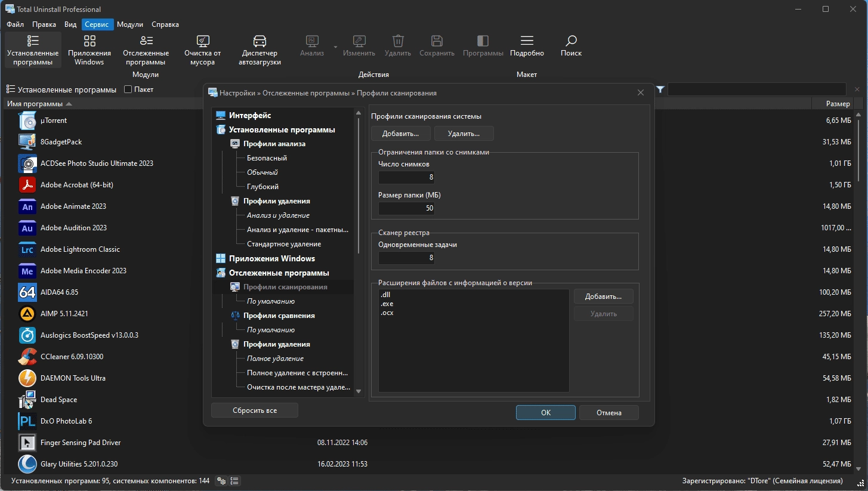The image size is (868, 491).
Task: Select the ACDSee Photo Studio icon
Action: pos(27,163)
